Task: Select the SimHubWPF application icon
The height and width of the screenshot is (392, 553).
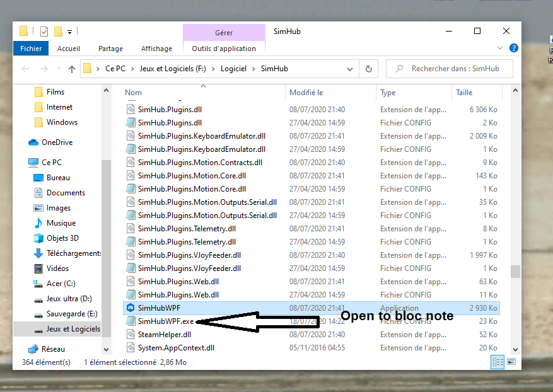Action: [x=131, y=308]
